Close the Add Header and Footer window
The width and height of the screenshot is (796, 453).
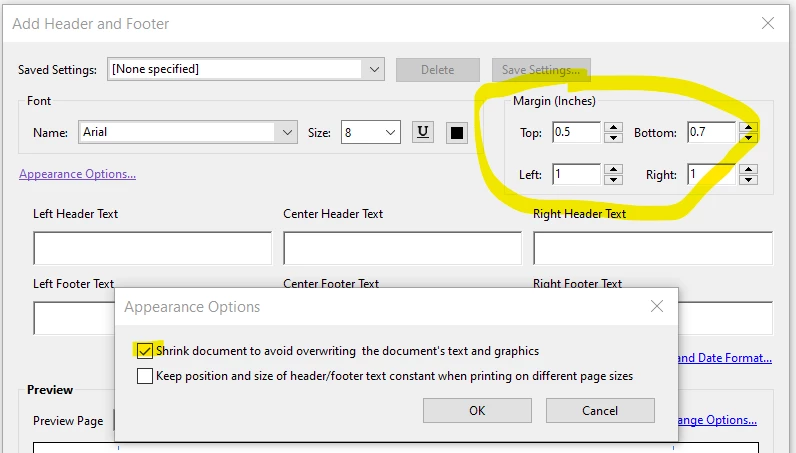pos(768,23)
